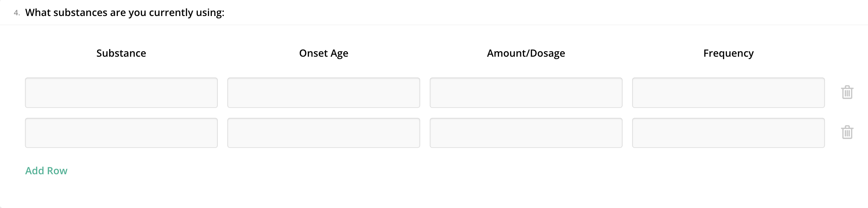
Task: Activate the second row Amount/Dosage input
Action: pos(526,133)
